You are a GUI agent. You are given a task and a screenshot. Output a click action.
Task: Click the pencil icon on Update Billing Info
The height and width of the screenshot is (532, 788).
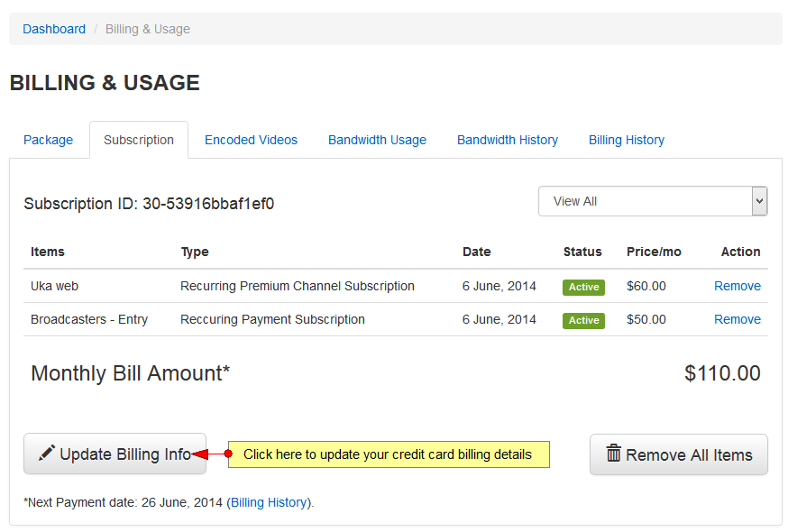point(47,454)
